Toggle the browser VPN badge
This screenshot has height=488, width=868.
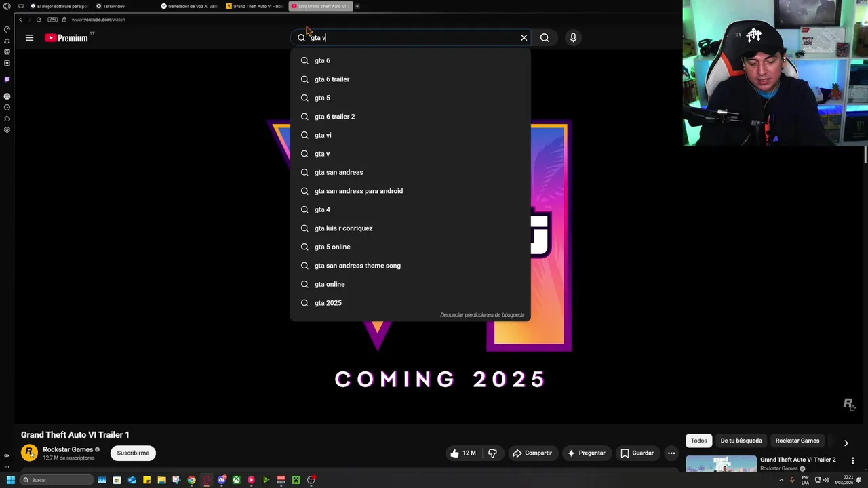(52, 20)
